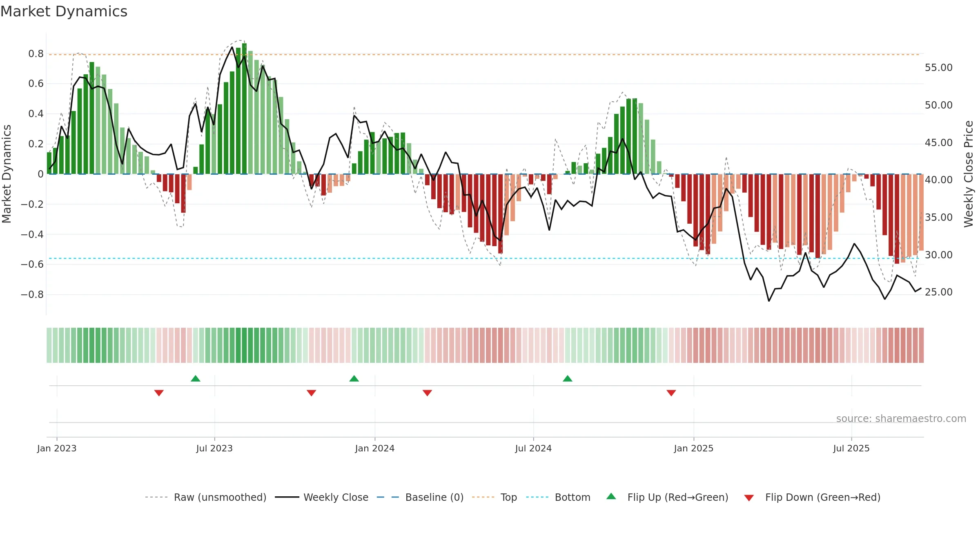Click the Jan 2023 axis label
980x551 pixels.
click(x=57, y=448)
